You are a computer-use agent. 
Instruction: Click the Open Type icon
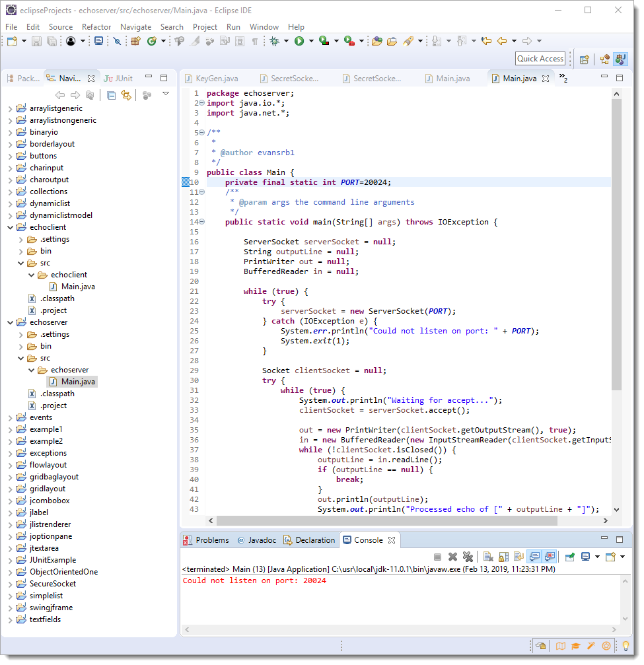pos(376,41)
